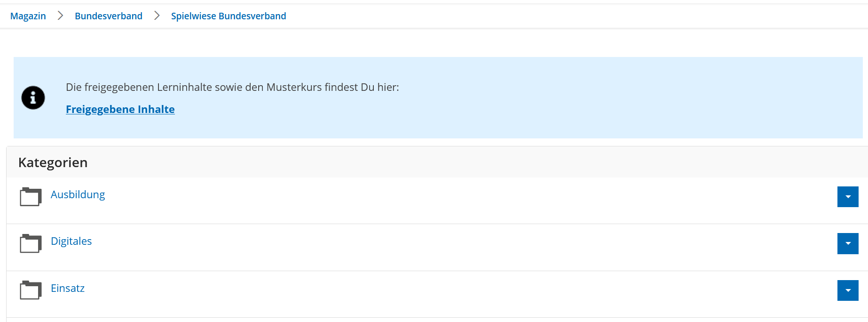868x322 pixels.
Task: Select Spielwiese Bundesverband breadcrumb
Action: coord(228,16)
